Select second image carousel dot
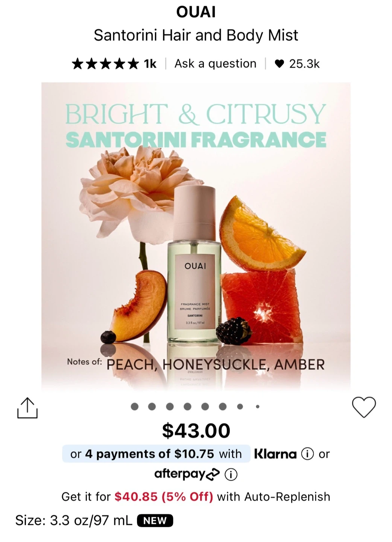This screenshot has height=542, width=392. [x=152, y=406]
